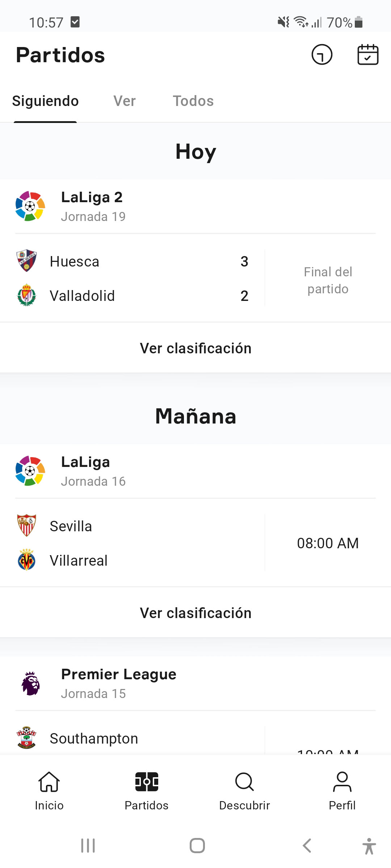391x868 pixels.
Task: Open the Southampton match row
Action: click(x=145, y=739)
